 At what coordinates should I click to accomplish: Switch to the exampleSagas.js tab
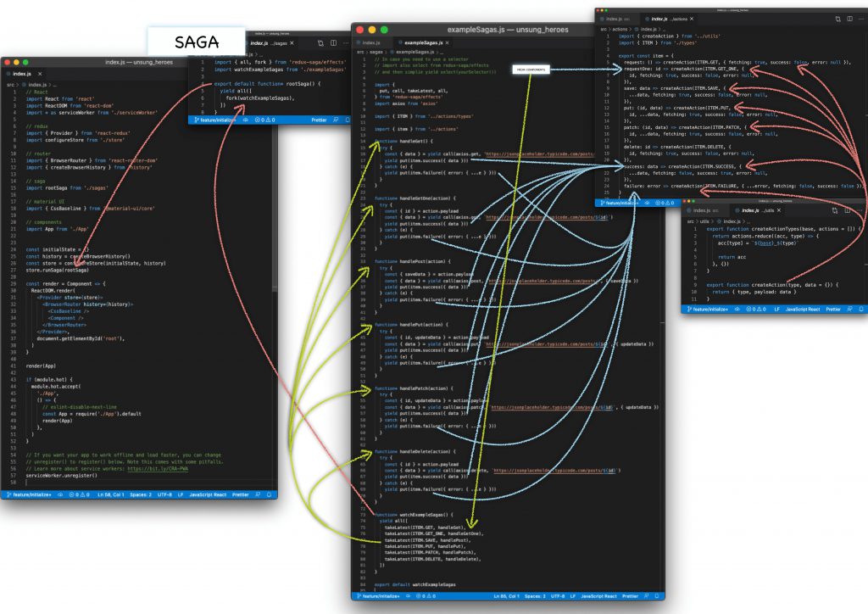coord(423,41)
